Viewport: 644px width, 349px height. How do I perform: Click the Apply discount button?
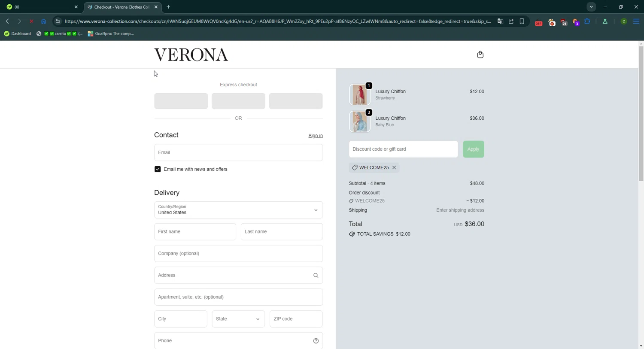pos(473,149)
